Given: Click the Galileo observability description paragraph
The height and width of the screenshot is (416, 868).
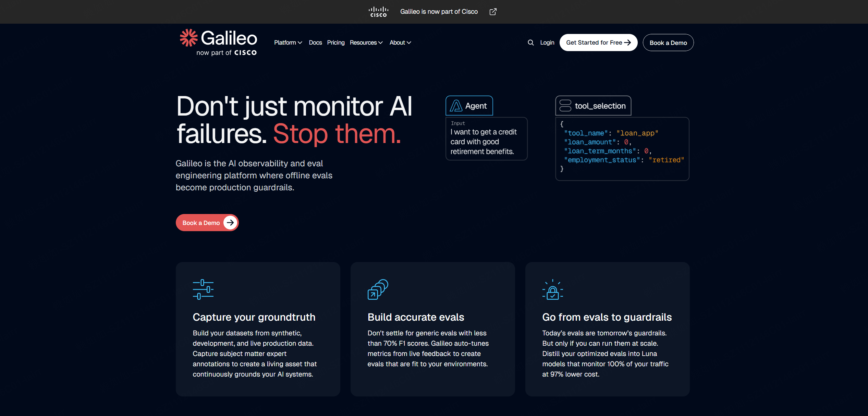Looking at the screenshot, I should click(254, 175).
